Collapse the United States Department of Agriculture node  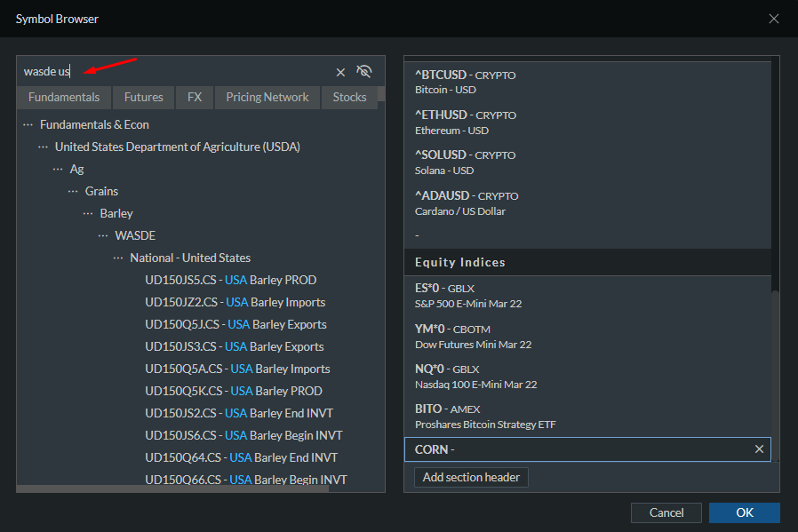coord(43,147)
